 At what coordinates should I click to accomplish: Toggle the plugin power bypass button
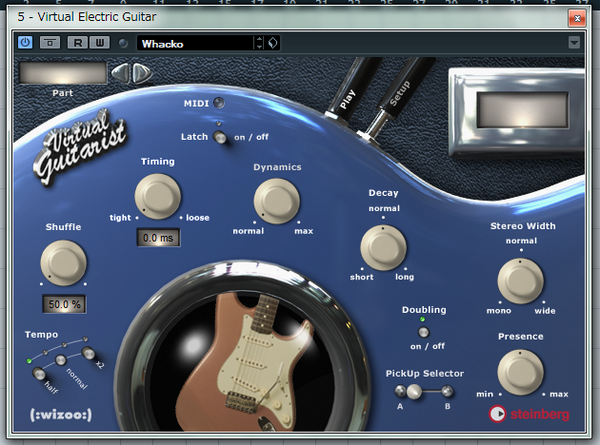[x=25, y=42]
